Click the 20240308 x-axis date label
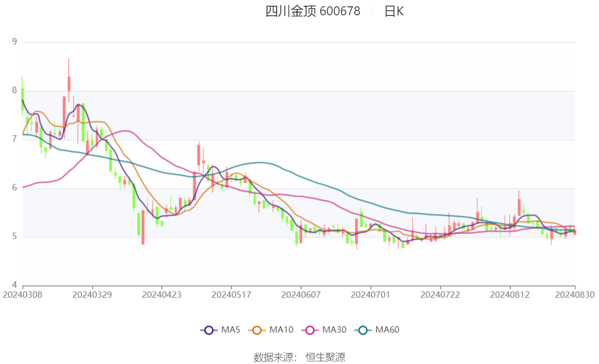 pos(23,295)
